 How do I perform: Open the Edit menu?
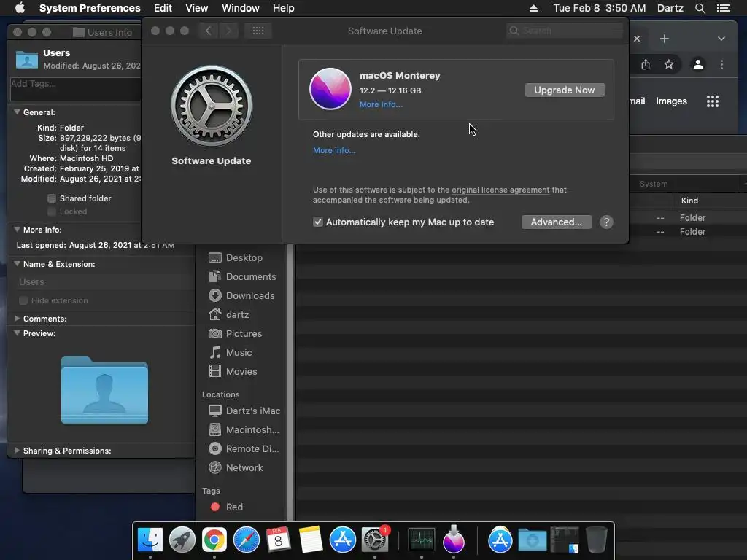(163, 8)
